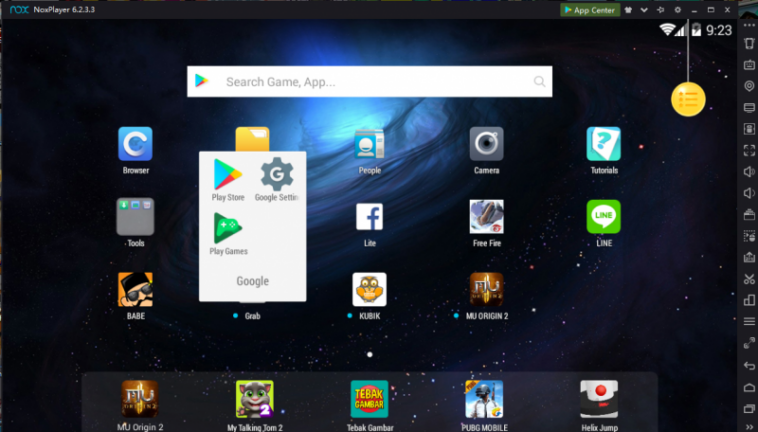The height and width of the screenshot is (432, 758).
Task: Launch the Browser app
Action: click(x=135, y=144)
